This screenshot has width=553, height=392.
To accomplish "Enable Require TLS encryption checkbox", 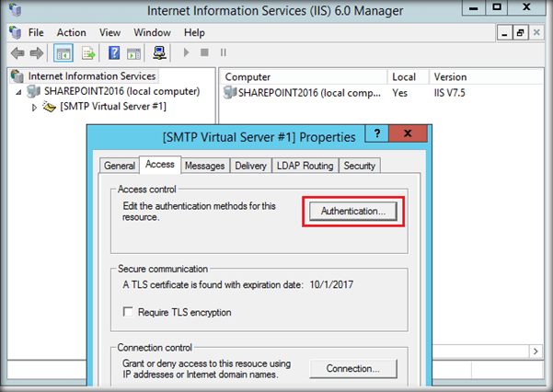I will click(128, 313).
